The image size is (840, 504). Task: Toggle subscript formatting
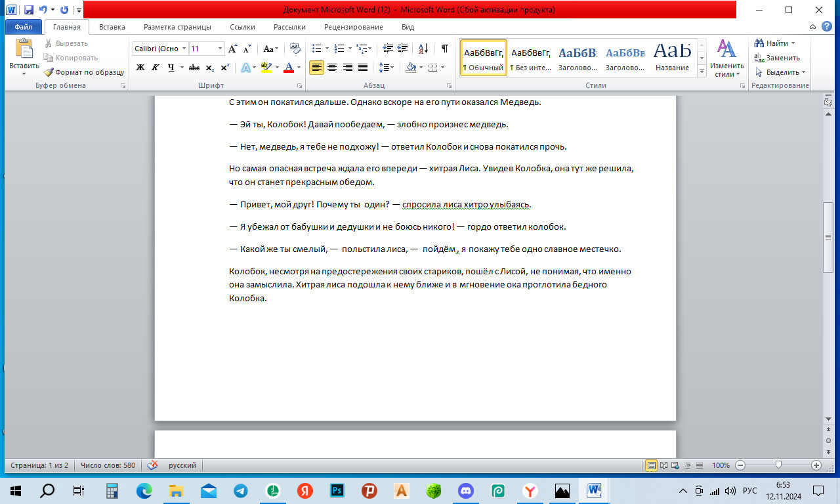[210, 68]
